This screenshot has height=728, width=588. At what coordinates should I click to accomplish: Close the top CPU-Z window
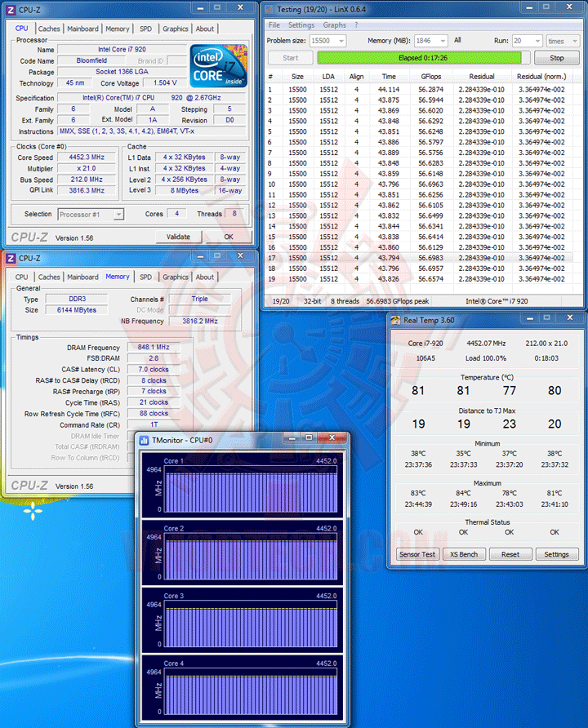tap(241, 8)
